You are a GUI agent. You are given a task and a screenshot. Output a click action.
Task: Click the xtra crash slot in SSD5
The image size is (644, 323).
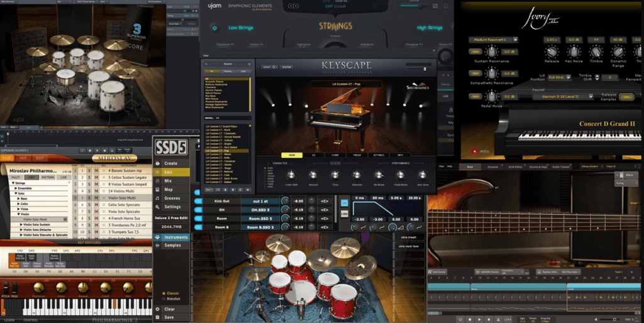coord(408,237)
